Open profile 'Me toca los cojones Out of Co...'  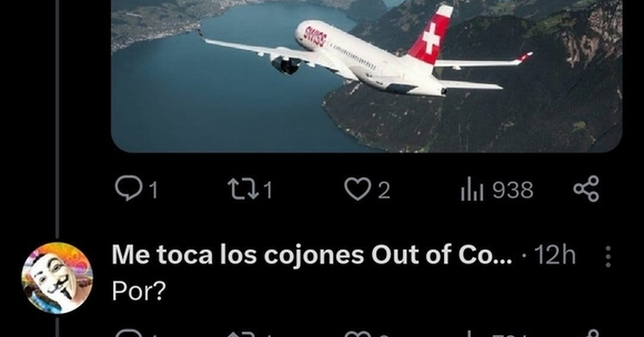[312, 255]
